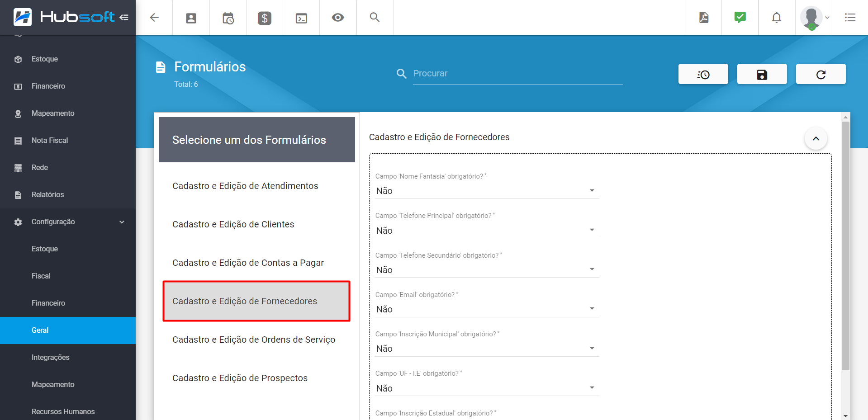The image size is (868, 420).
Task: Click the Rede server icon
Action: 18,168
